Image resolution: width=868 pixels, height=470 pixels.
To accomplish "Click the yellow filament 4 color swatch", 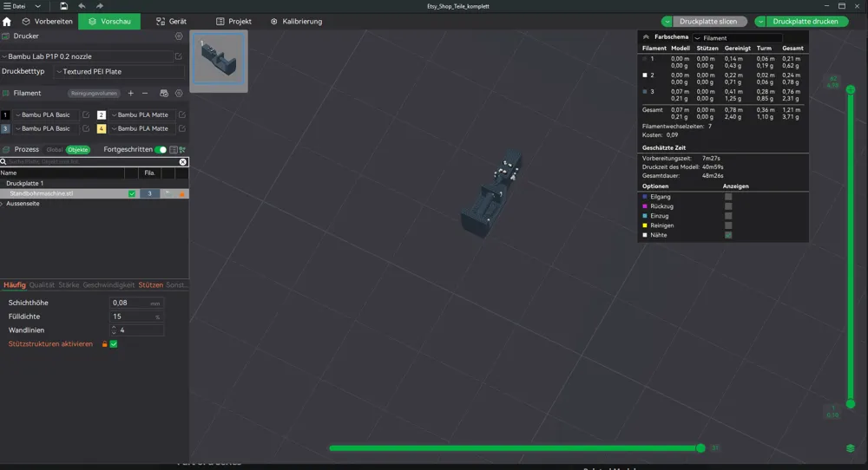I will (x=102, y=129).
